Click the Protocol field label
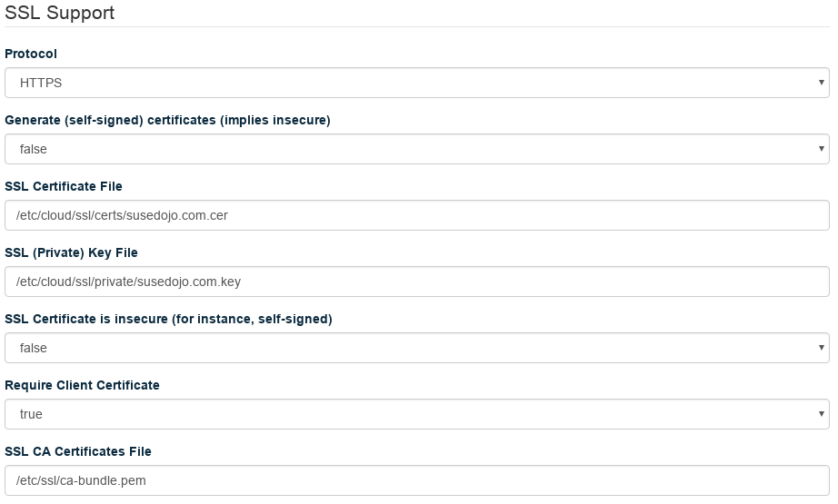838x504 pixels. click(31, 54)
